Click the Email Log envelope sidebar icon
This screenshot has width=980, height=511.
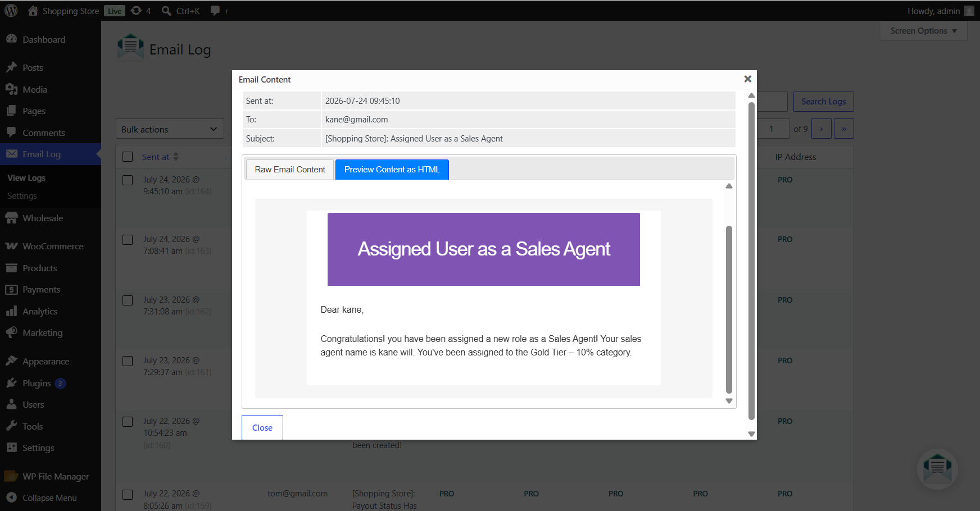11,154
